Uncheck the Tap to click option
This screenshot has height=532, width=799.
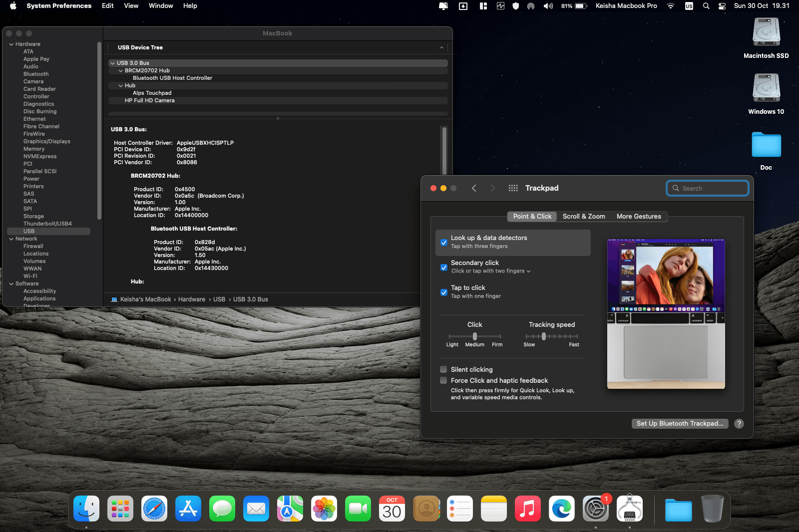(444, 292)
